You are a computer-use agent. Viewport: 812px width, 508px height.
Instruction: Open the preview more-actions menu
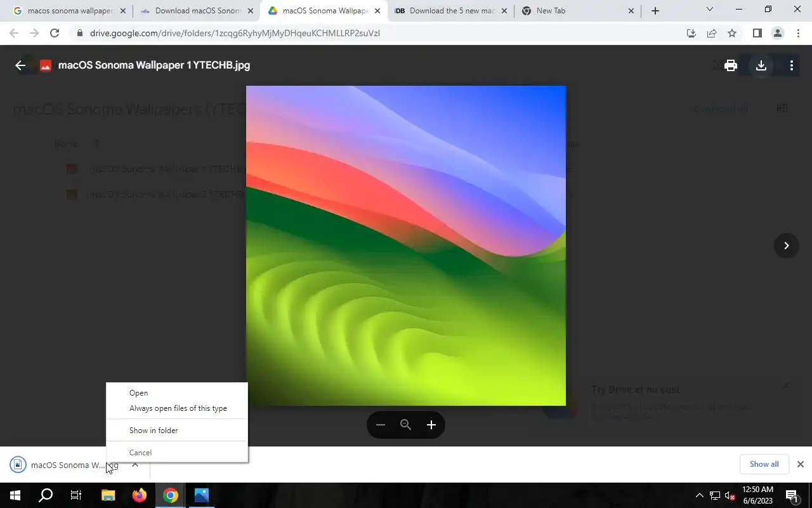[792, 65]
